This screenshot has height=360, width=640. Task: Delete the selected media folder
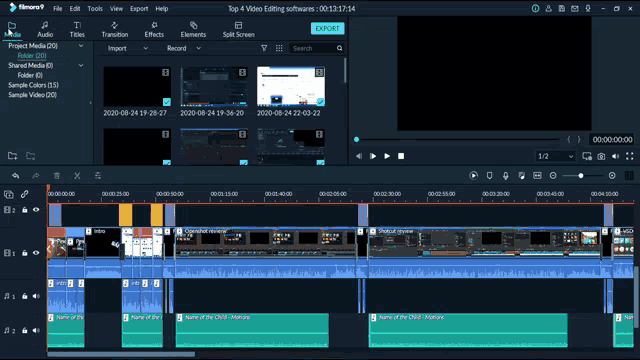tap(31, 156)
